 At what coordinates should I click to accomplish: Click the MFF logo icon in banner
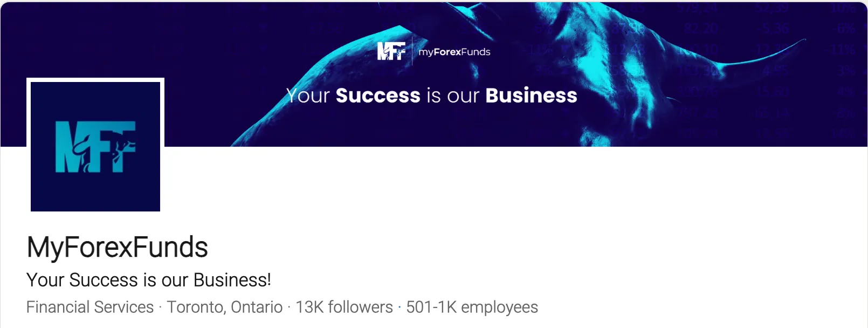tap(391, 51)
